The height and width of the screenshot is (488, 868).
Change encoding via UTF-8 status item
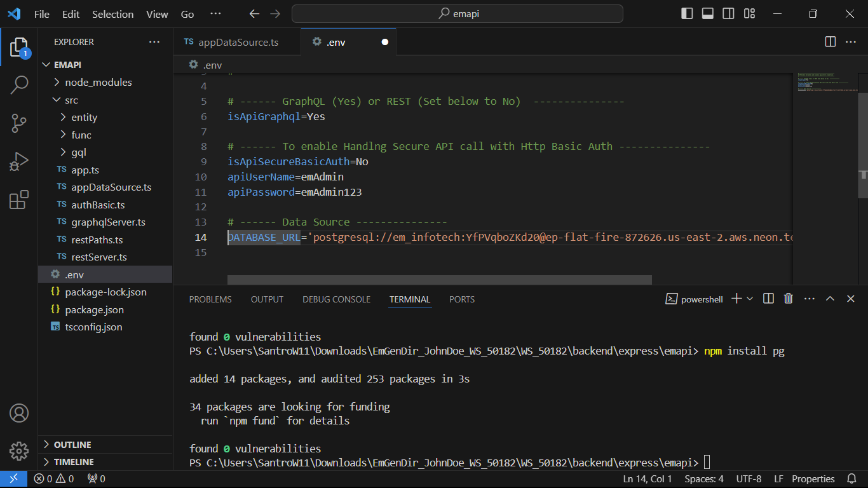click(749, 479)
